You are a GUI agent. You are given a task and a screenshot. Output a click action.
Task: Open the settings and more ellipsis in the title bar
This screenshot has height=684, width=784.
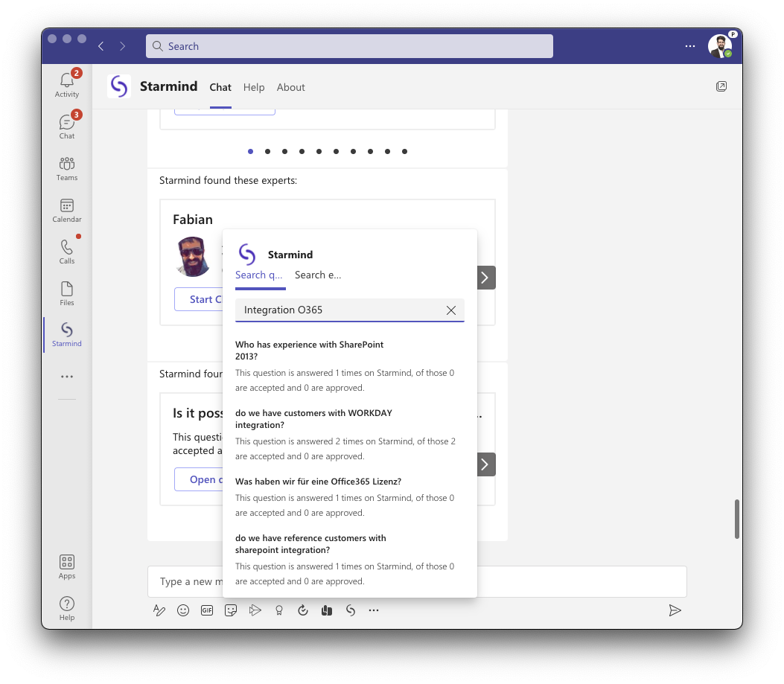(690, 46)
